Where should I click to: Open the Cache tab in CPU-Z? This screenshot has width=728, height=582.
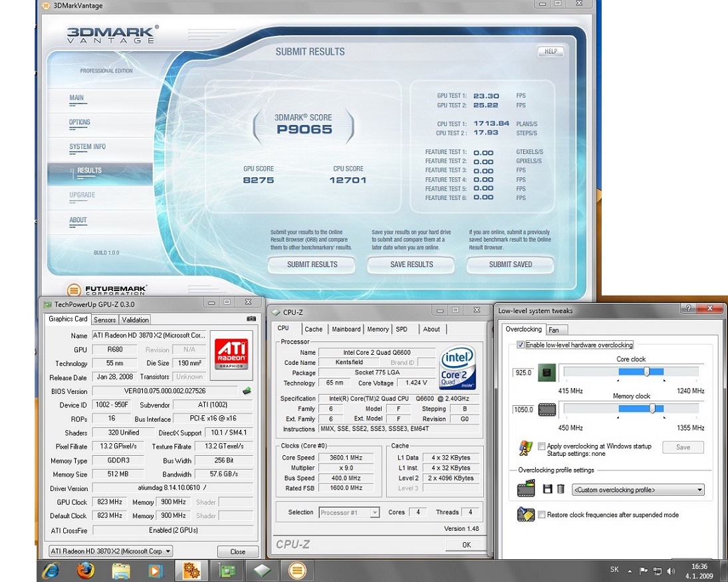pos(313,329)
